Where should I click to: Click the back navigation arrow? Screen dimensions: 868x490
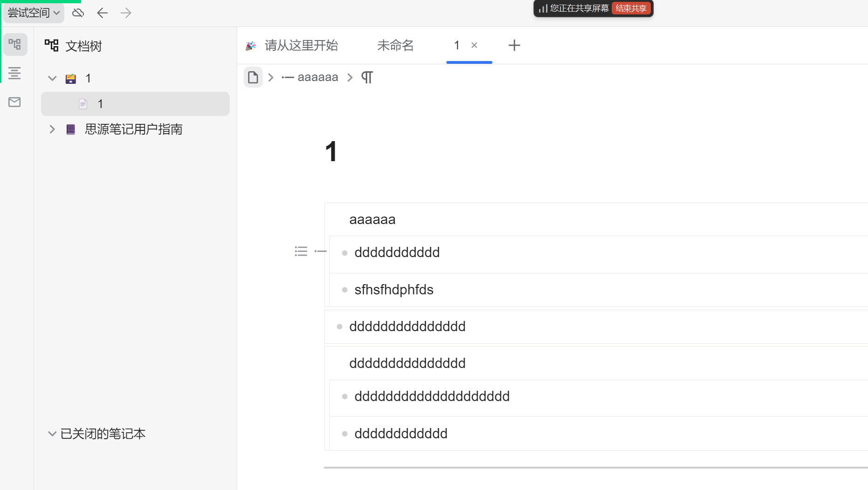102,13
